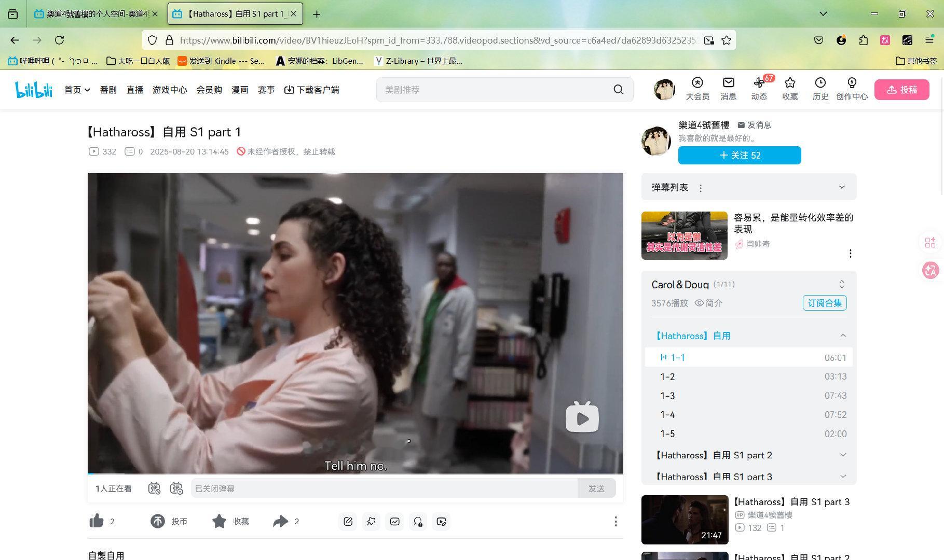944x560 pixels.
Task: Open the more options dots beside video actions
Action: click(x=615, y=522)
